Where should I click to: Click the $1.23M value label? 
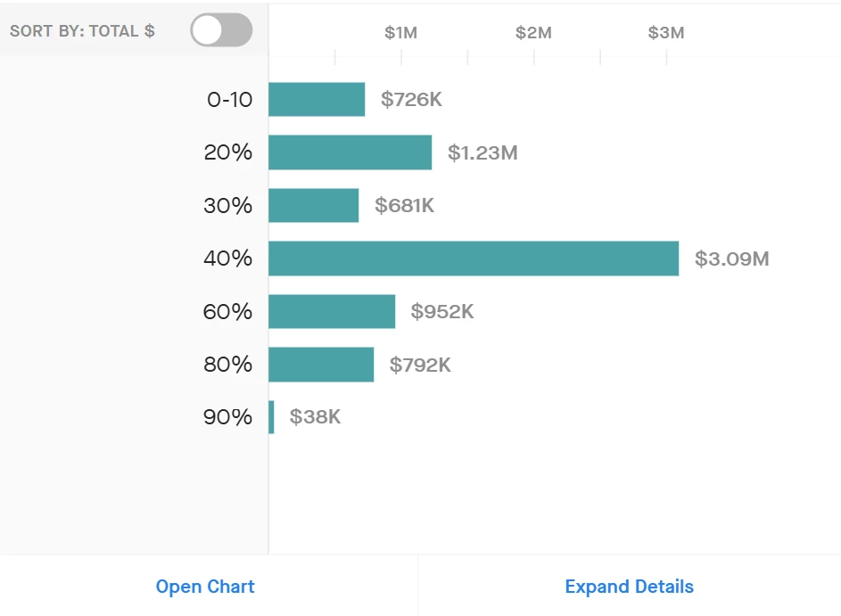(x=482, y=153)
